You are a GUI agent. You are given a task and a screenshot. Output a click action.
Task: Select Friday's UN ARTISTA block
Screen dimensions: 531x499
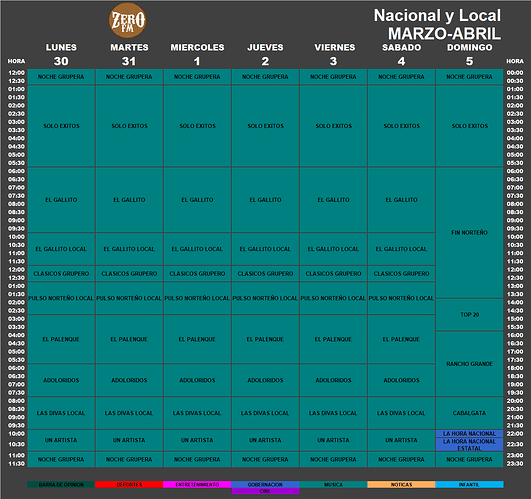(x=333, y=440)
